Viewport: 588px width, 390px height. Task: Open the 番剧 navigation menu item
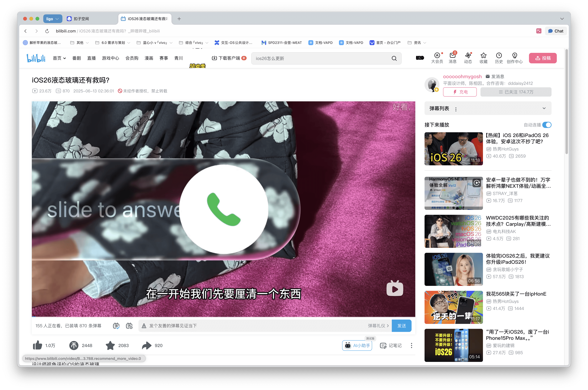tap(77, 58)
